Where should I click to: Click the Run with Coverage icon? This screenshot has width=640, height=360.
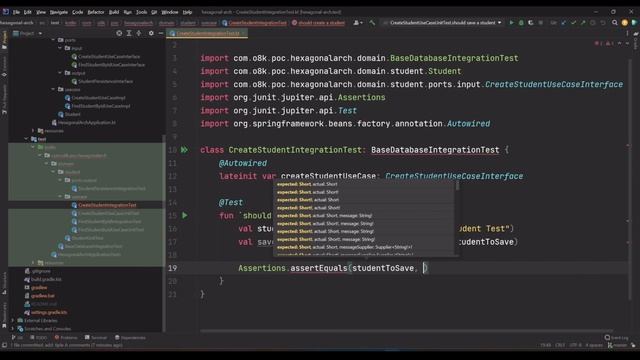[531, 23]
